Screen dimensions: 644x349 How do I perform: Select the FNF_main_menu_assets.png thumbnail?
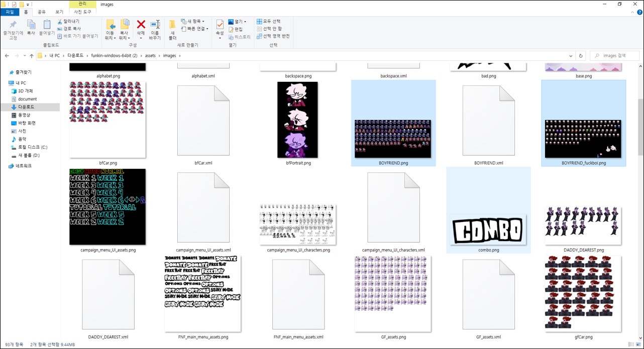[x=203, y=294]
